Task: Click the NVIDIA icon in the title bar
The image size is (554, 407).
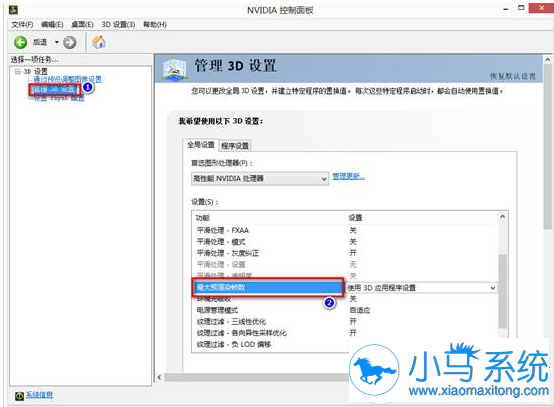Action: pyautogui.click(x=14, y=10)
